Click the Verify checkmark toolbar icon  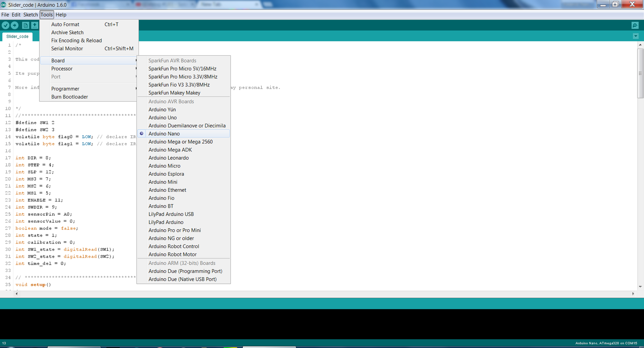click(x=5, y=25)
